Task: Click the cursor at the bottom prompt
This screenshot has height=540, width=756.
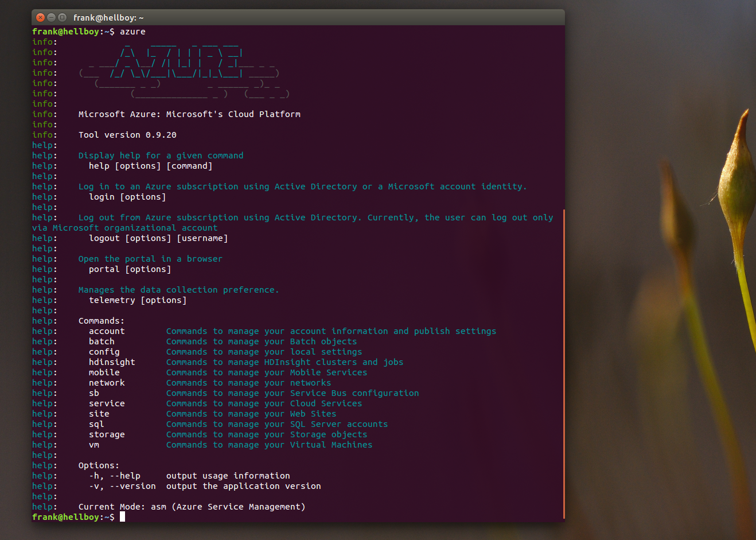Action: click(x=122, y=517)
